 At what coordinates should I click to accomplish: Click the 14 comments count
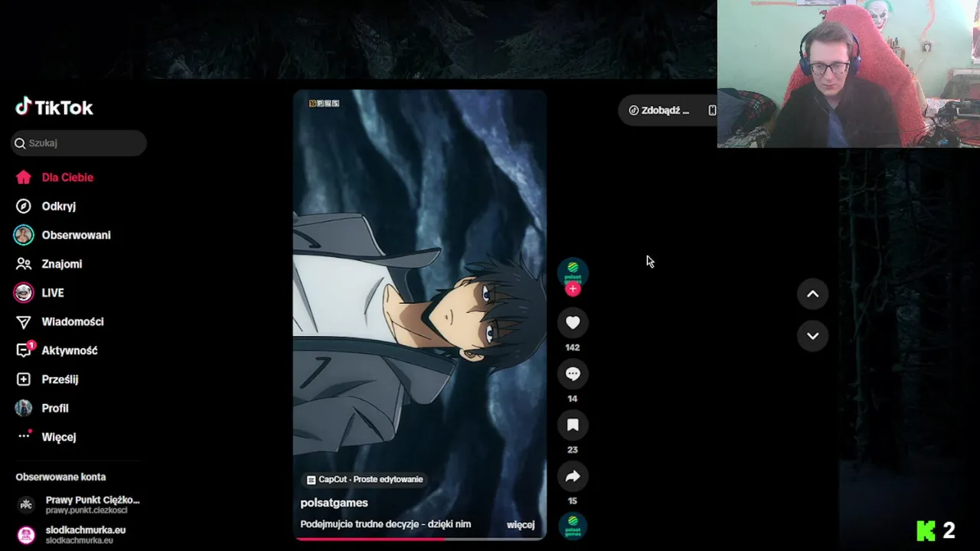point(573,399)
